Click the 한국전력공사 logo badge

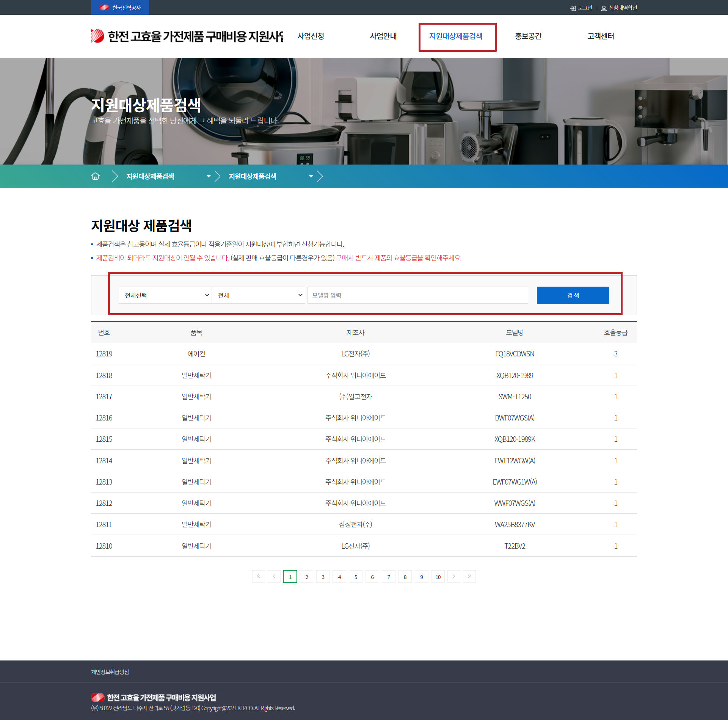click(120, 8)
